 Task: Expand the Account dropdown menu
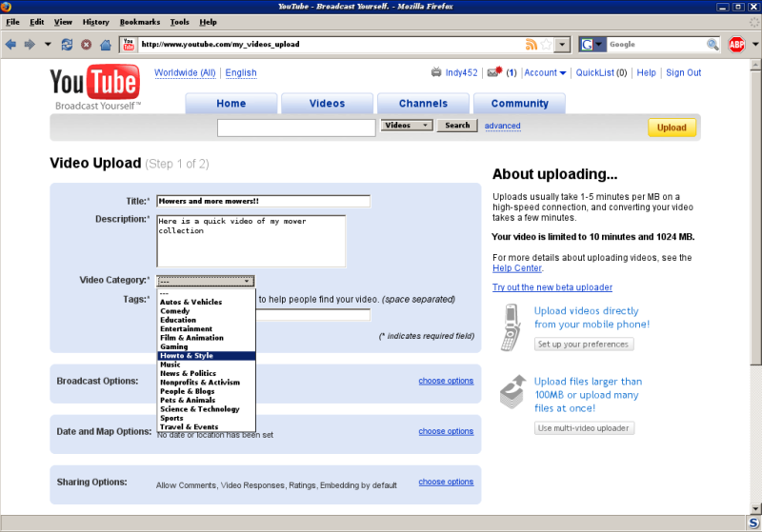(545, 72)
